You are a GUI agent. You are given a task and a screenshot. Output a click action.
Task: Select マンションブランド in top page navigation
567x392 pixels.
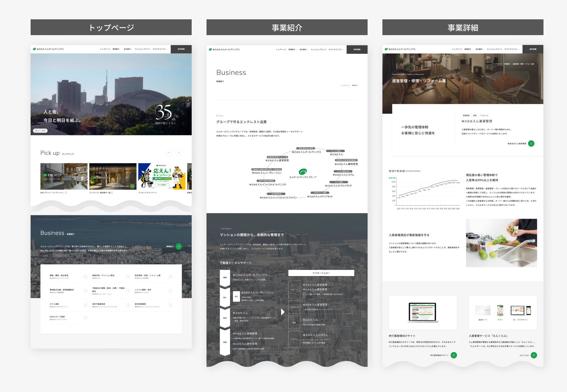(142, 49)
